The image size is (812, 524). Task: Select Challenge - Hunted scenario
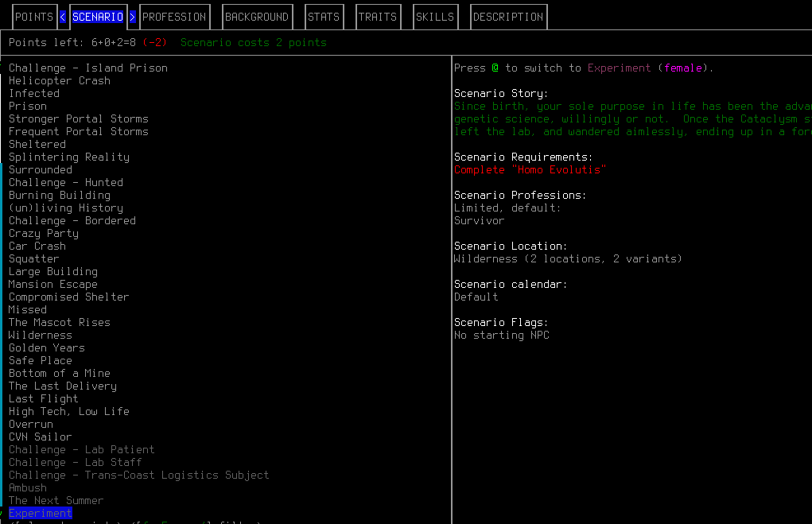click(66, 182)
